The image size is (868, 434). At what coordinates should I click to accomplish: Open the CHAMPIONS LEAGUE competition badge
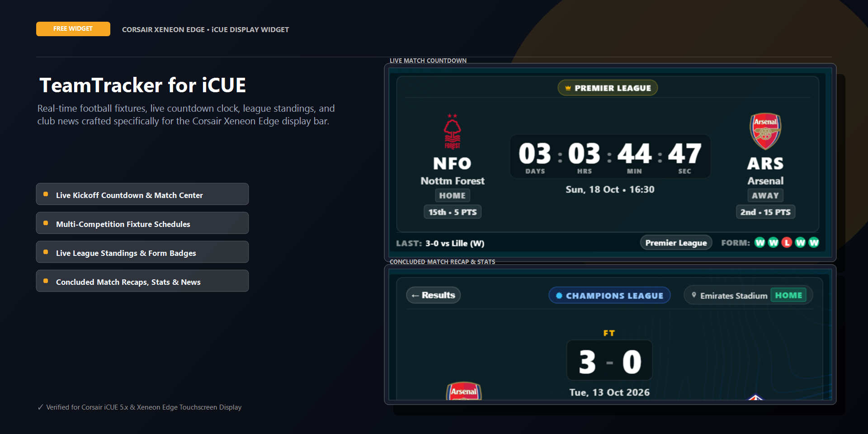pyautogui.click(x=609, y=296)
